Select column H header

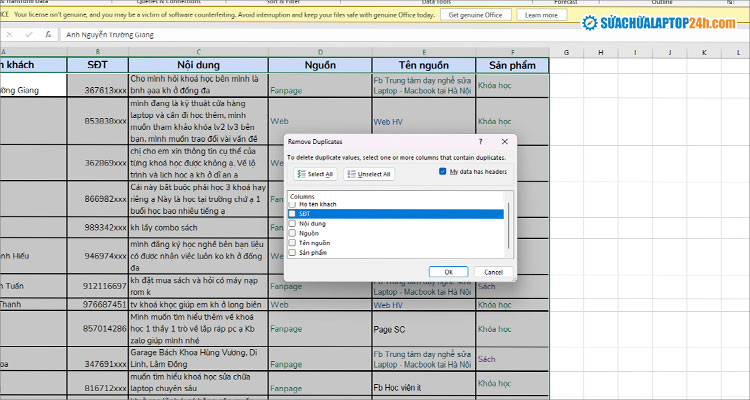(x=601, y=52)
